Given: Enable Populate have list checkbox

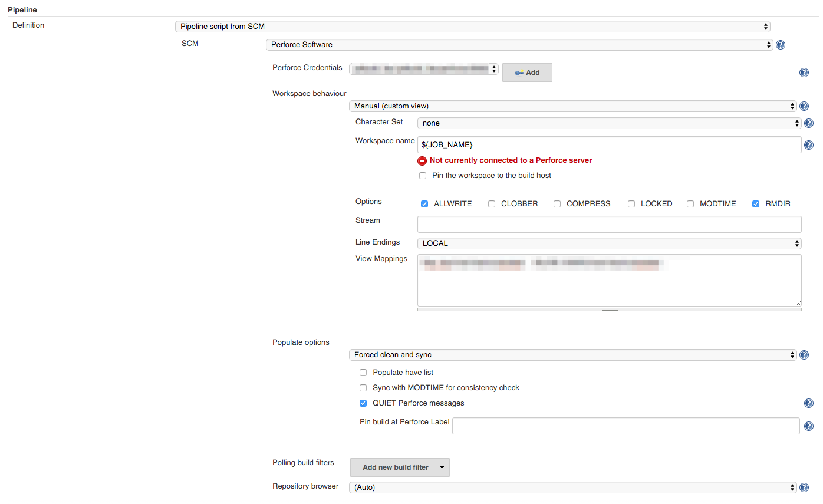Looking at the screenshot, I should tap(363, 373).
